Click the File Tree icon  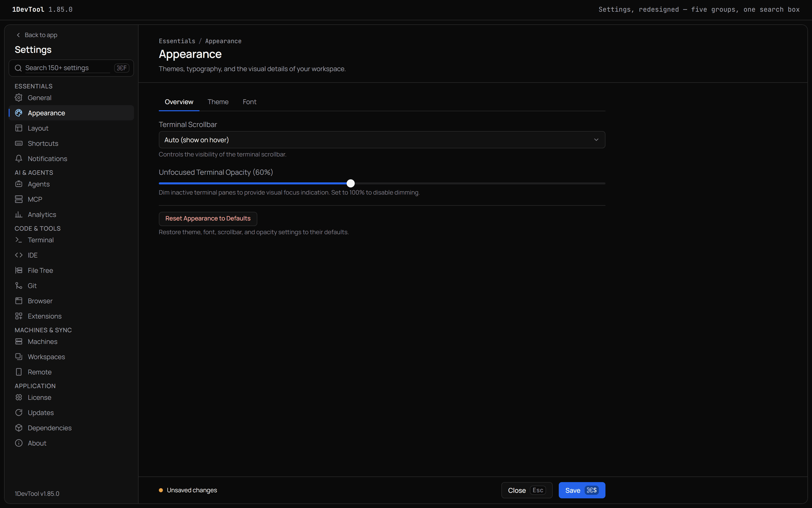coord(19,271)
